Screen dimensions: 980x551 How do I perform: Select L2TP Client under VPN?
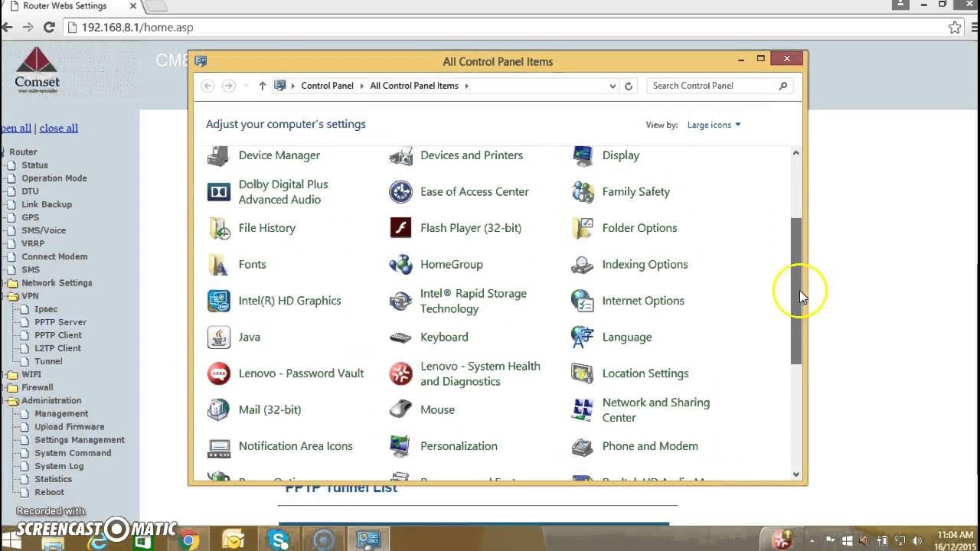(57, 348)
